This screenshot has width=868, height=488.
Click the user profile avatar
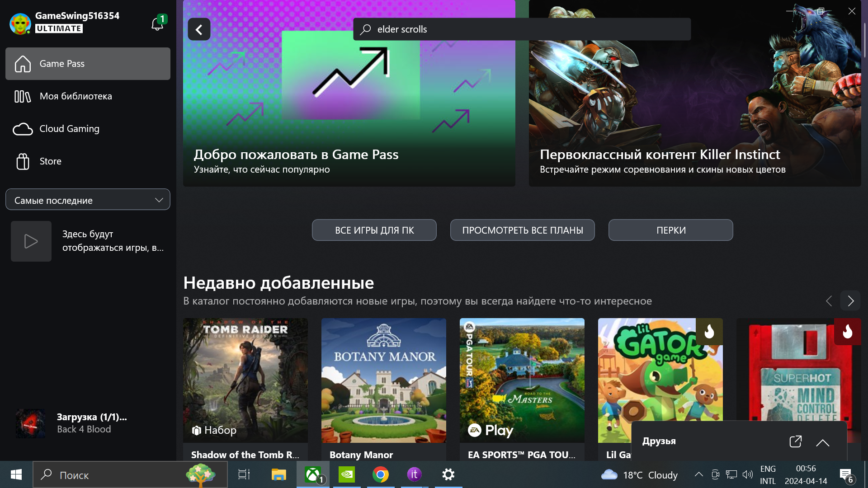coord(20,23)
